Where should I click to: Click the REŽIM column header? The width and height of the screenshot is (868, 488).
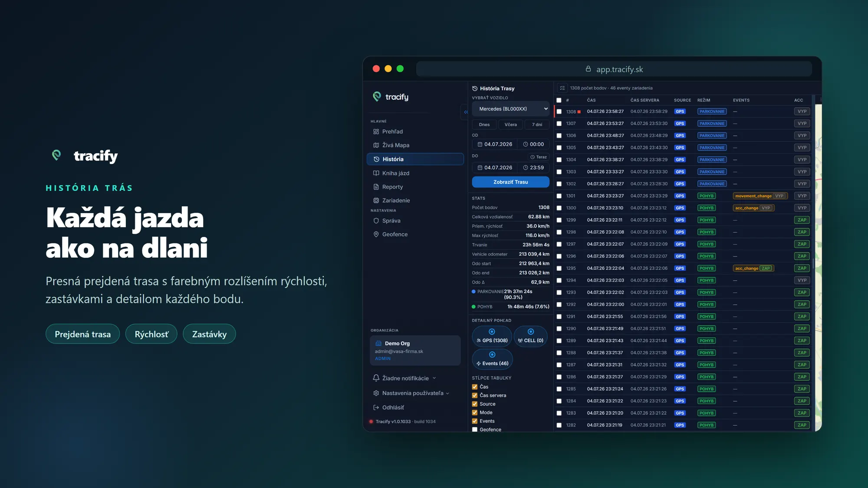704,100
